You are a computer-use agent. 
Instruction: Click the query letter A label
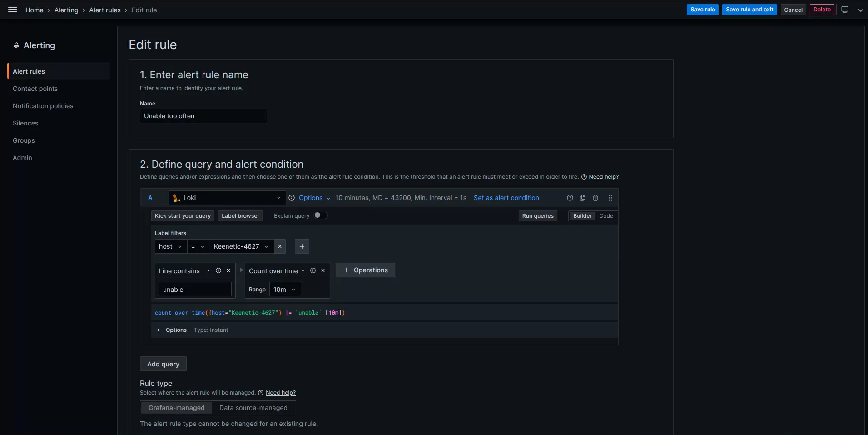point(150,198)
